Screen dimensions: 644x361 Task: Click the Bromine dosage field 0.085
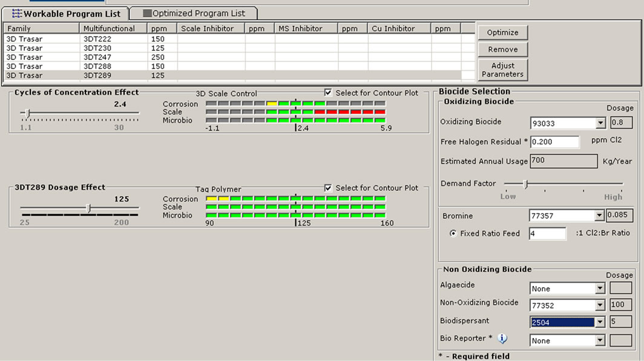click(x=619, y=215)
